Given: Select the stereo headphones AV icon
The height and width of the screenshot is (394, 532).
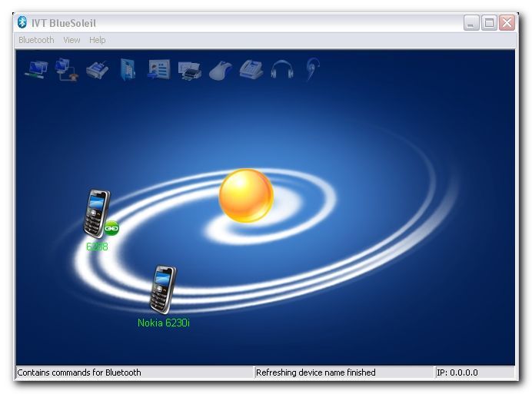Looking at the screenshot, I should 282,70.
